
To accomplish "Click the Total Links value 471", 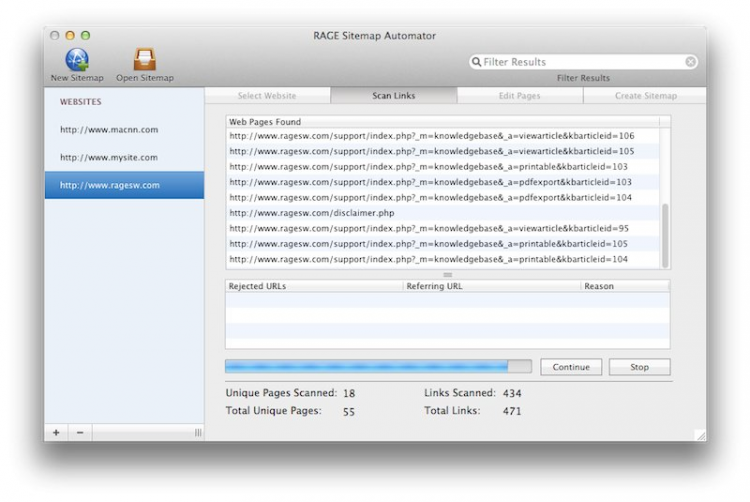I will [x=512, y=411].
